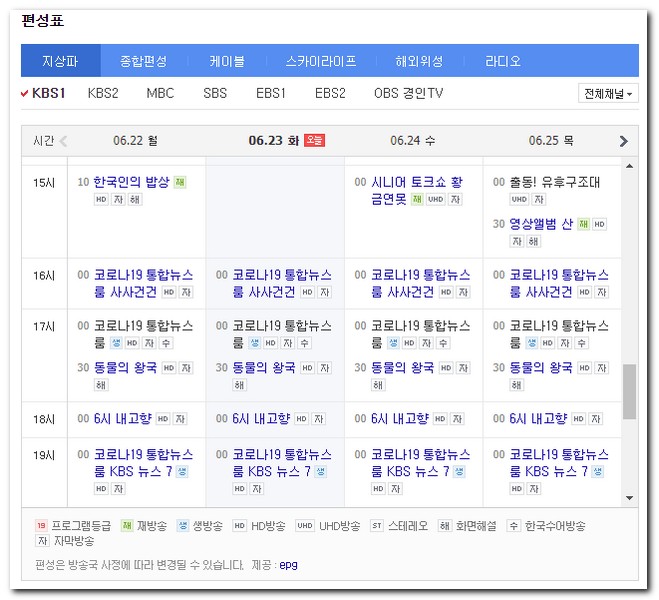Click the vertical scrollbar thumb

click(629, 391)
